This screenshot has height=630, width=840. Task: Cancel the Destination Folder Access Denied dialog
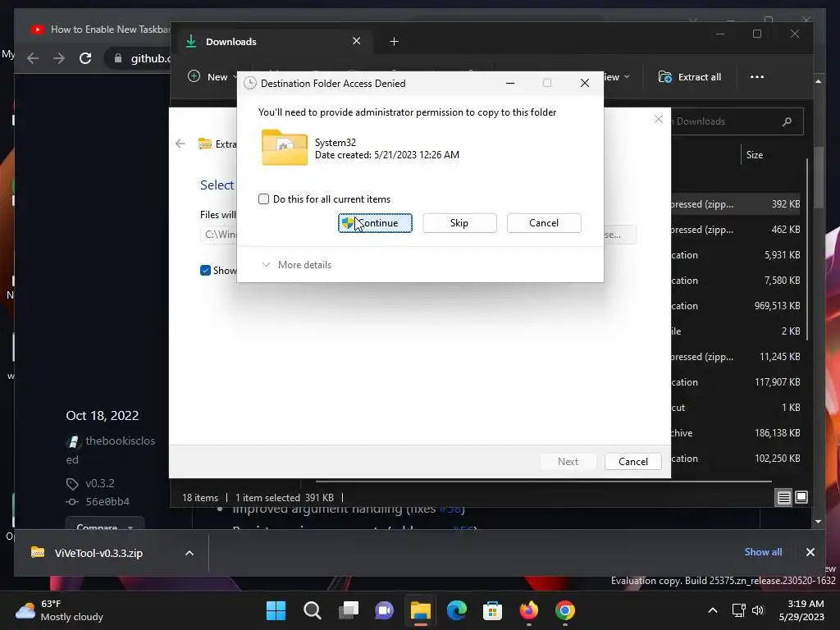pyautogui.click(x=544, y=223)
